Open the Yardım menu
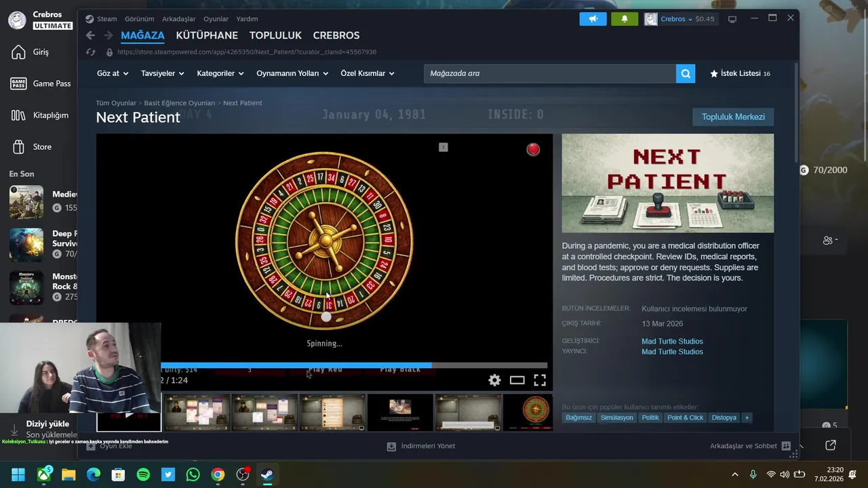Image resolution: width=868 pixels, height=488 pixels. click(247, 19)
